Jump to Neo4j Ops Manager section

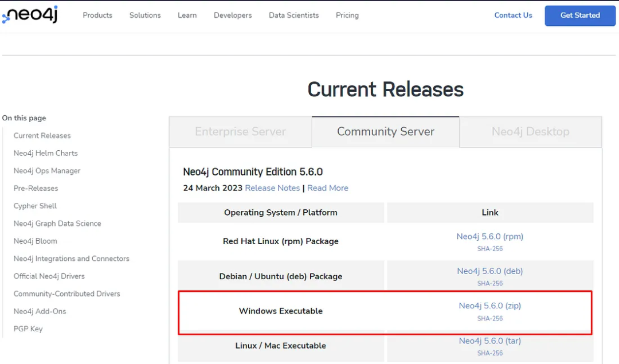(x=47, y=171)
